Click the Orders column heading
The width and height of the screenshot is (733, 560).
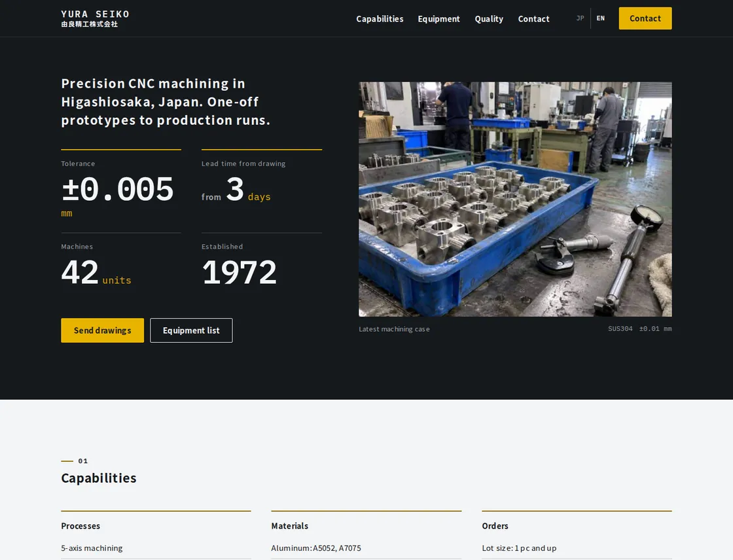(x=495, y=526)
